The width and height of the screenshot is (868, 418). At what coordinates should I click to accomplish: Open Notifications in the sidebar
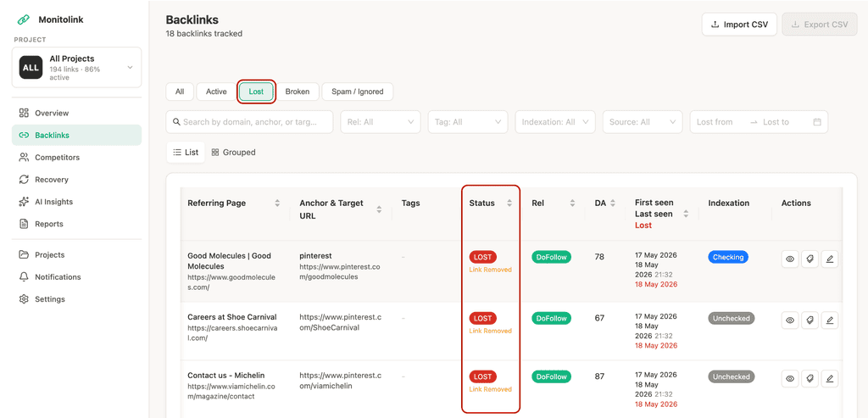[x=76, y=276]
